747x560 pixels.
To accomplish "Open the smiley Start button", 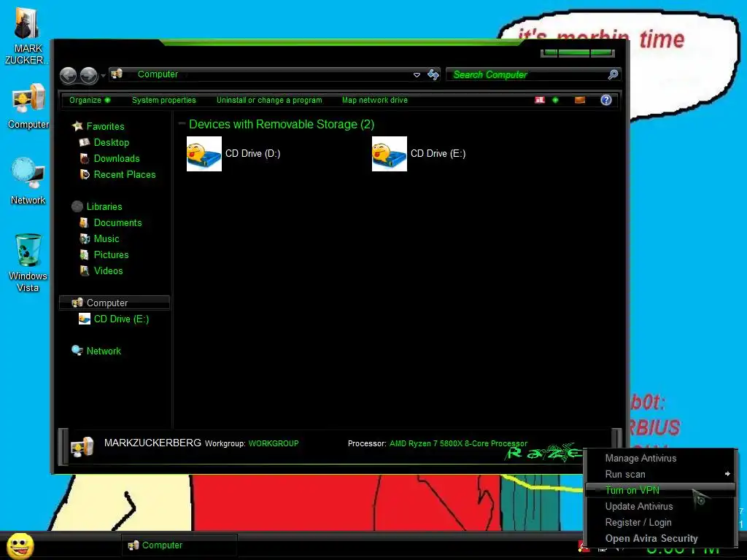I will 20,545.
